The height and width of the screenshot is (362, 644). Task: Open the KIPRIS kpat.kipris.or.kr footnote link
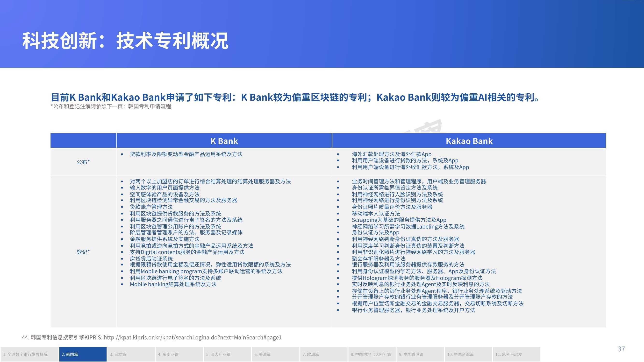(193, 338)
